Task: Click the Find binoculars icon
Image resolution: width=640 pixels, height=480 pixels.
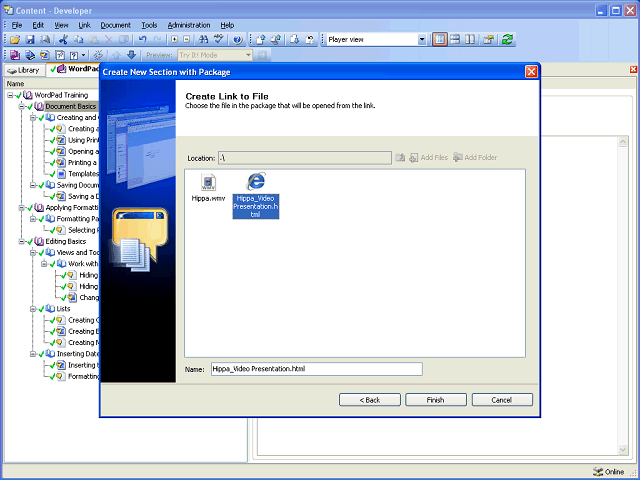Action: coord(203,40)
